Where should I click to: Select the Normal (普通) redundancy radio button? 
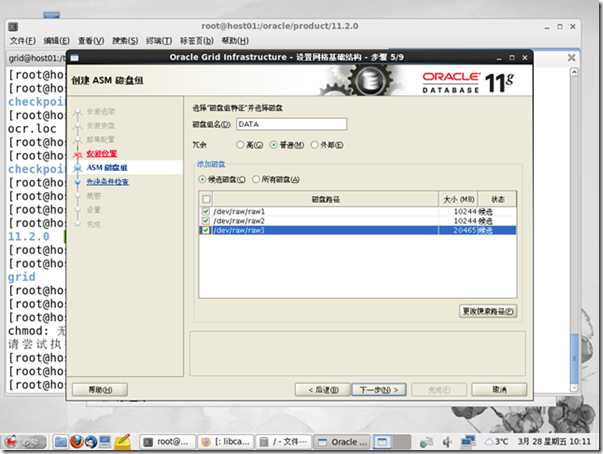click(x=274, y=145)
